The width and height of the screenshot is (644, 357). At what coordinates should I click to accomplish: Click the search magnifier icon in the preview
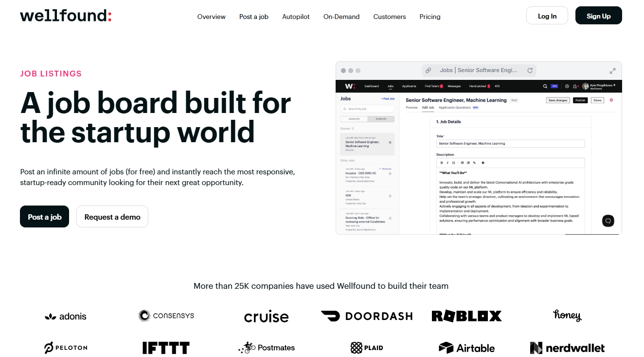(545, 86)
